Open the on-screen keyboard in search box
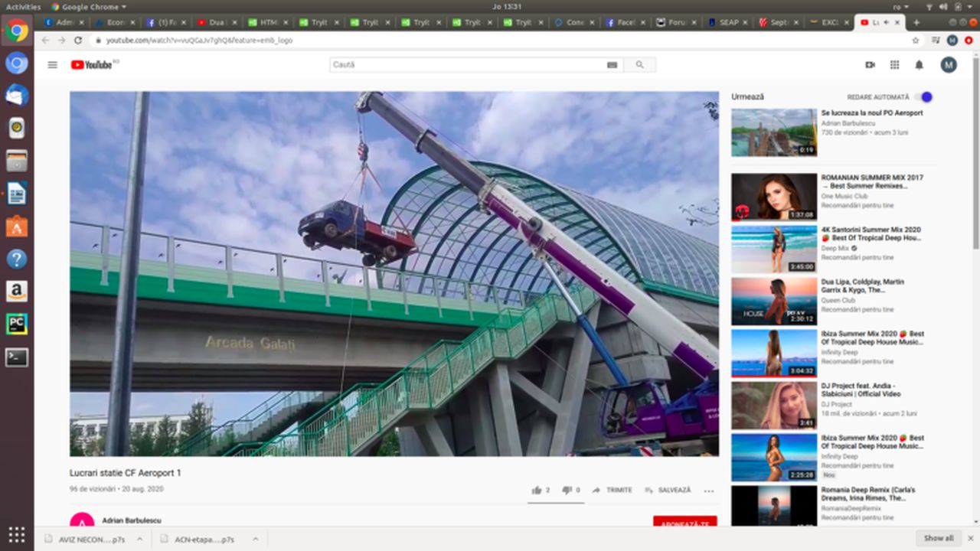Image resolution: width=980 pixels, height=551 pixels. 612,65
